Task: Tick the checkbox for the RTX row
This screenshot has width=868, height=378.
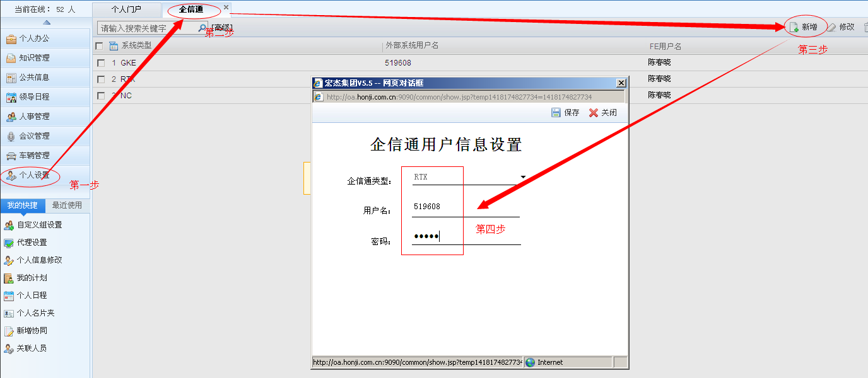Action: [101, 79]
